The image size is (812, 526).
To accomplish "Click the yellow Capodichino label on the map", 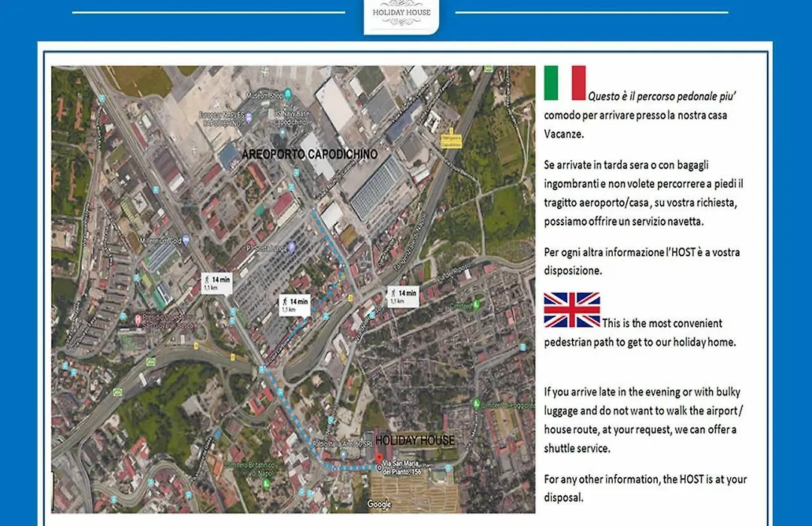I will click(x=451, y=141).
